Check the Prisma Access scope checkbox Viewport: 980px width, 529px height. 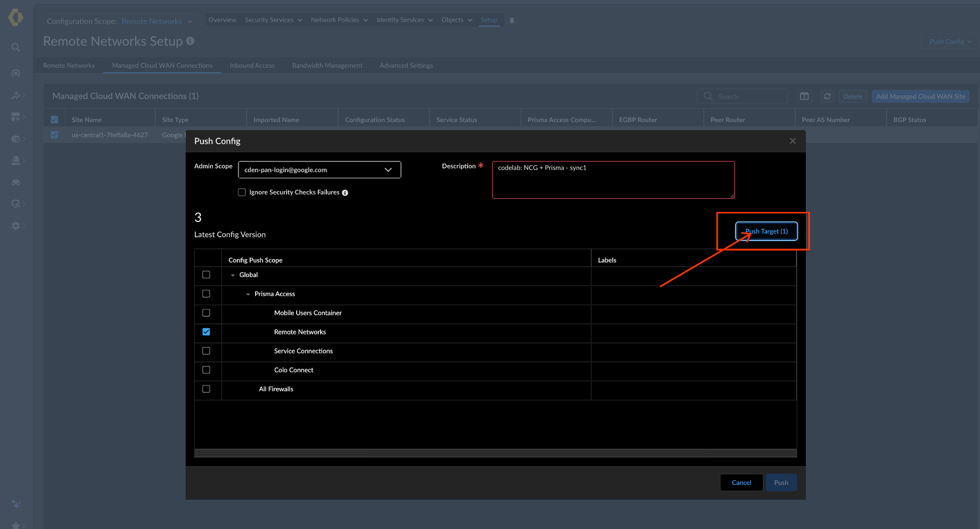pyautogui.click(x=206, y=294)
